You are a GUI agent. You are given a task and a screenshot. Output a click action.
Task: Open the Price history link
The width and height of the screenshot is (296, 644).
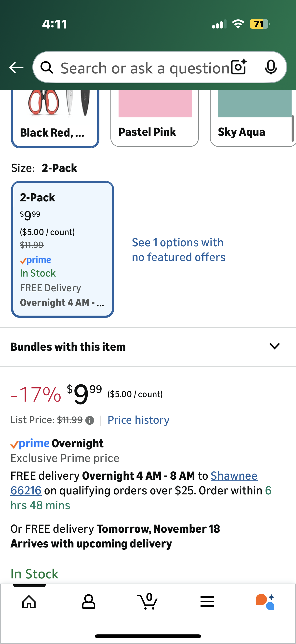[x=138, y=420]
